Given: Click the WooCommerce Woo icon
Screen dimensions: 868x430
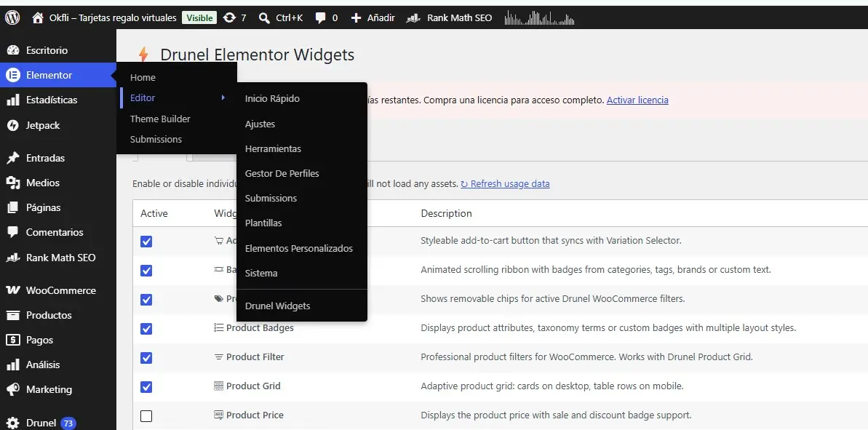Looking at the screenshot, I should pos(12,290).
